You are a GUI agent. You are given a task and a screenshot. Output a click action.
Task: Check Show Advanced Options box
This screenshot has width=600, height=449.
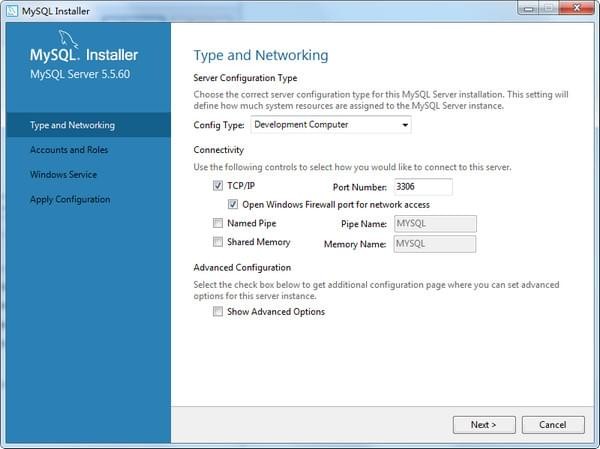coord(218,312)
